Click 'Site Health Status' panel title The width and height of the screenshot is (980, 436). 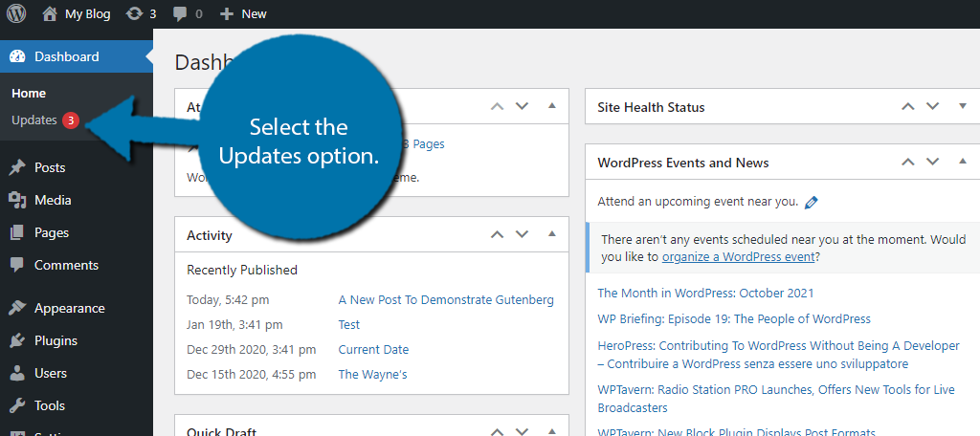[651, 107]
